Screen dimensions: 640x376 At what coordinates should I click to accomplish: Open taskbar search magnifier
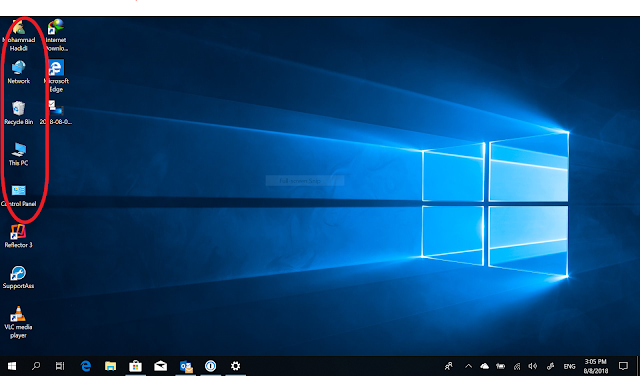tap(36, 366)
